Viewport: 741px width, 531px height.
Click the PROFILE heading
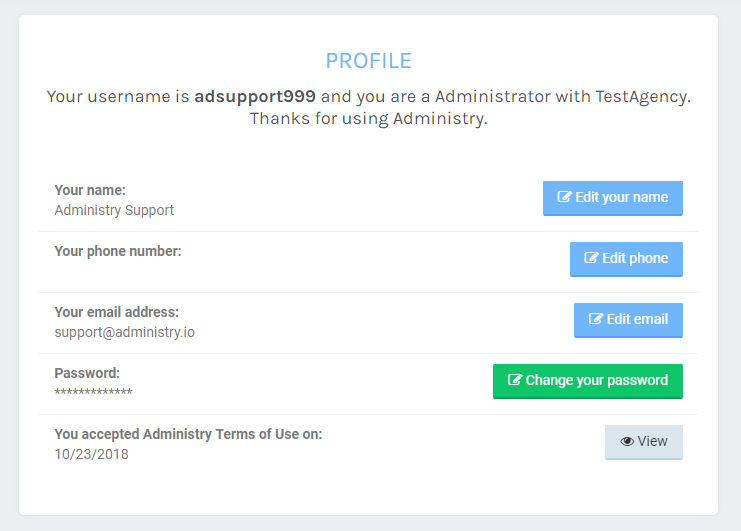point(368,61)
